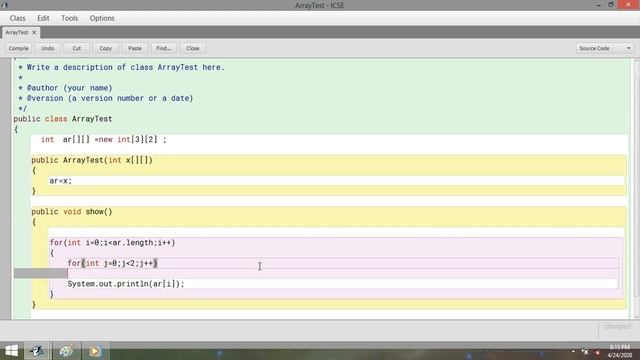Open the Paint taskbar icon
This screenshot has width=640, height=360.
tap(66, 351)
